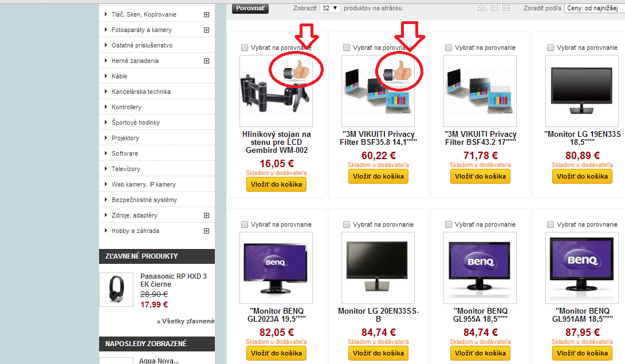Check compare box for Monitor LG 19EN33S
The height and width of the screenshot is (364, 625).
click(551, 48)
